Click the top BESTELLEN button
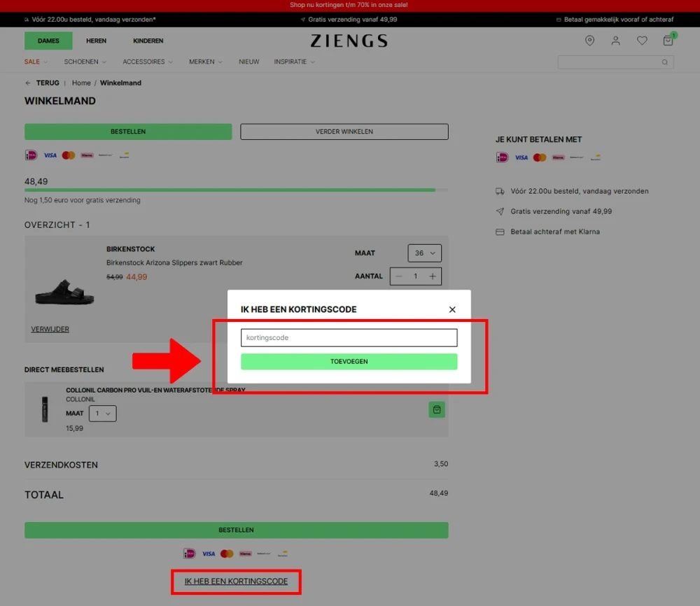The image size is (700, 606). pos(128,132)
